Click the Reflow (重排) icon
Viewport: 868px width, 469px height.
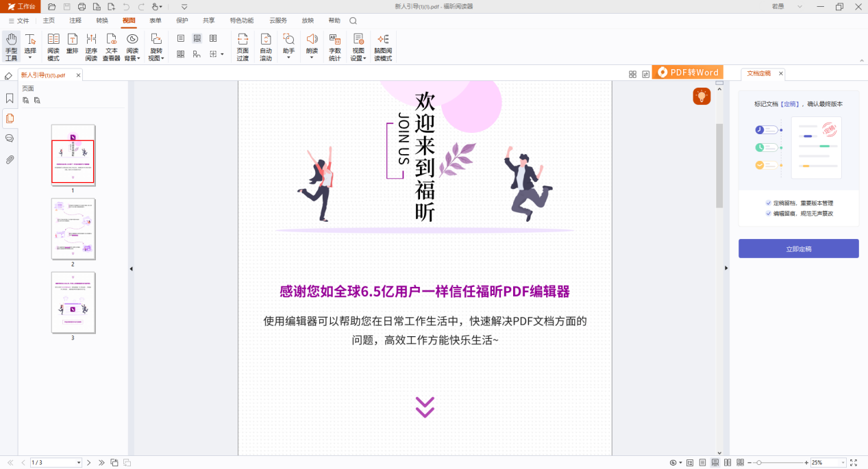click(72, 47)
